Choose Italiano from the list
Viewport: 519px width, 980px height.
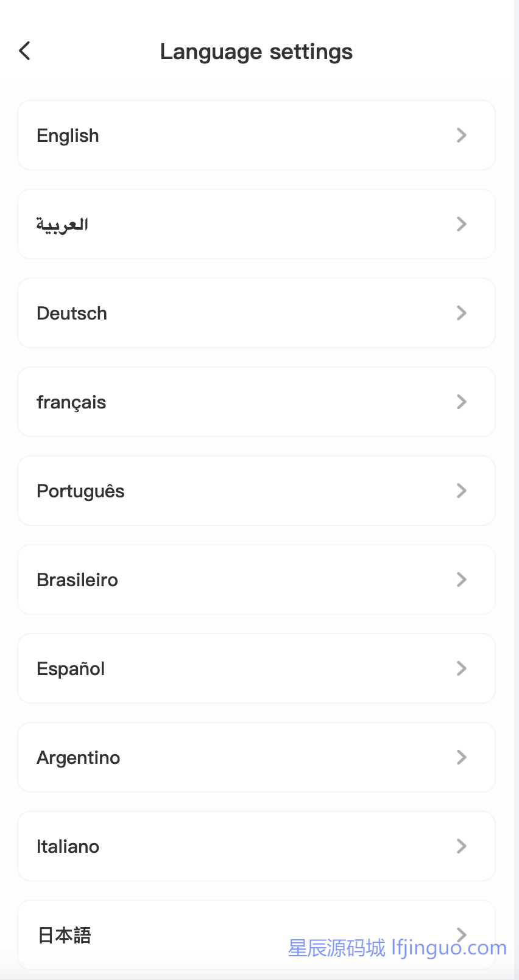(68, 846)
